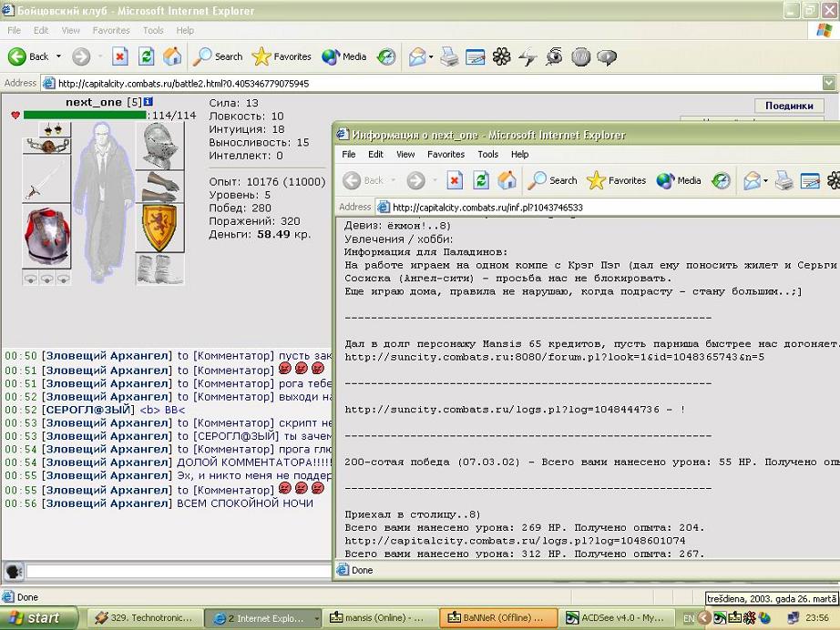840x630 pixels.
Task: Click the earrings equipment slot
Action: click(x=55, y=129)
